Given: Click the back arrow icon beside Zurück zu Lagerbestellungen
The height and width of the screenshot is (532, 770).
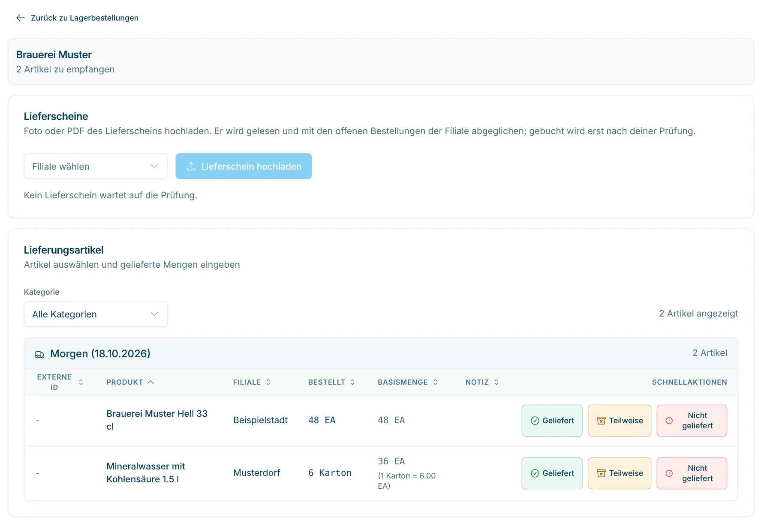Looking at the screenshot, I should (x=21, y=18).
